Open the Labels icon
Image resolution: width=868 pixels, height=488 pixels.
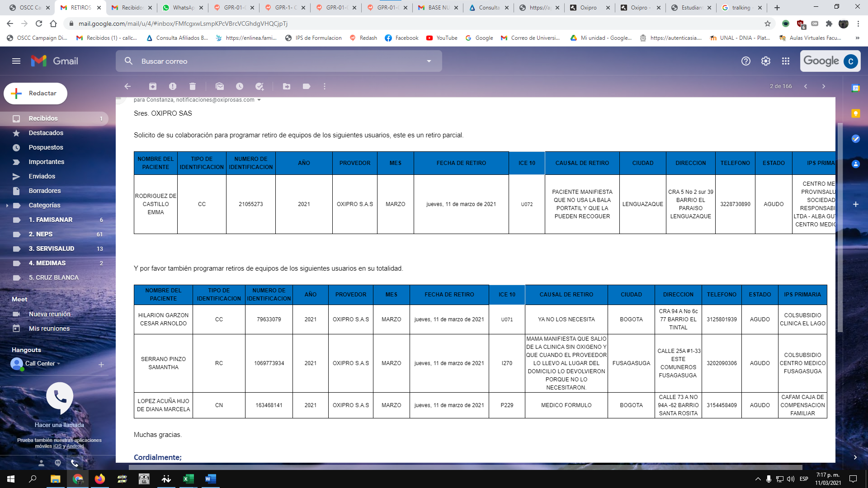(307, 86)
